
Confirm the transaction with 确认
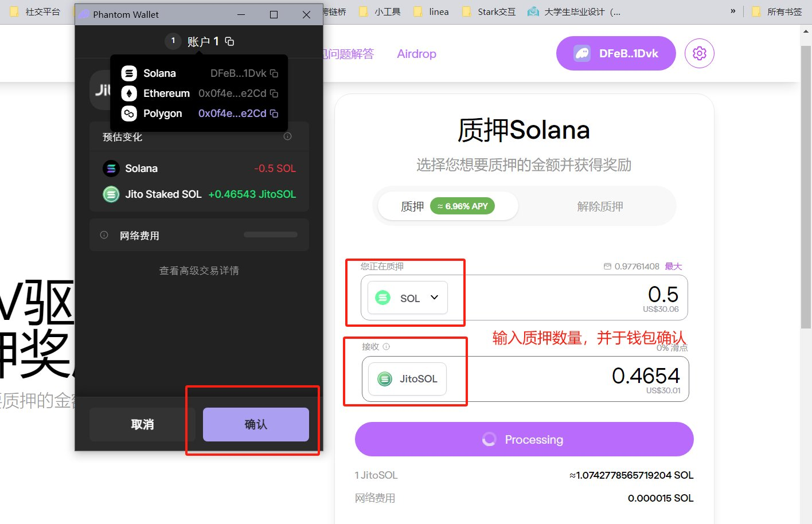pyautogui.click(x=256, y=424)
